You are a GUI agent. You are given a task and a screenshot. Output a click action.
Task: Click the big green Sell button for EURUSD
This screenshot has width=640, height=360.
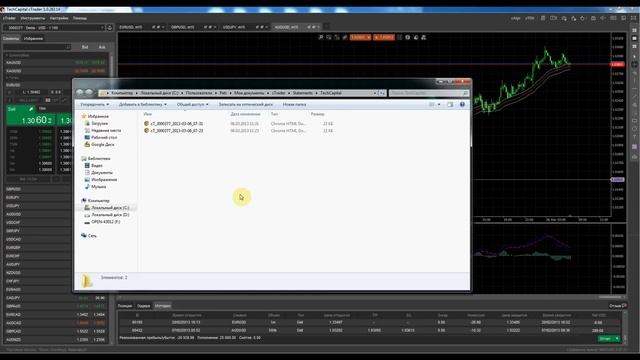click(31, 116)
